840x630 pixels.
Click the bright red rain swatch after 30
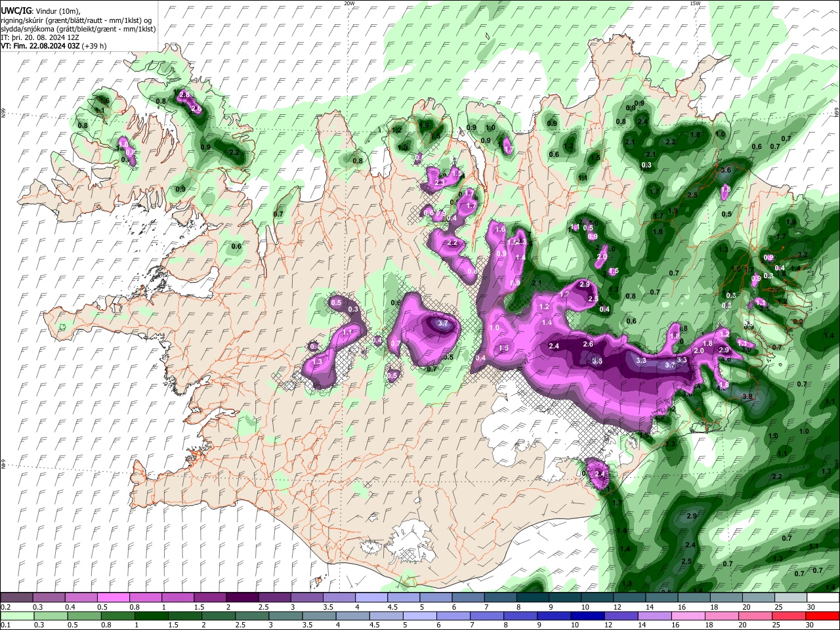(x=824, y=616)
